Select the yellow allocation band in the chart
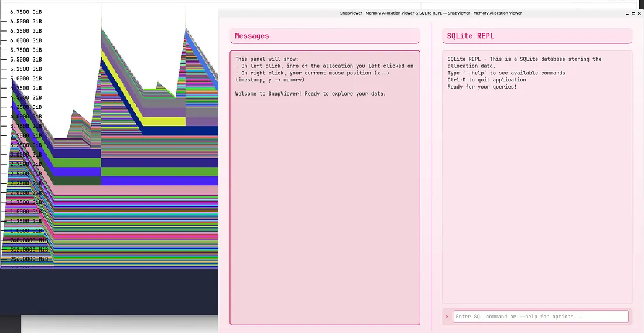 pos(164,121)
